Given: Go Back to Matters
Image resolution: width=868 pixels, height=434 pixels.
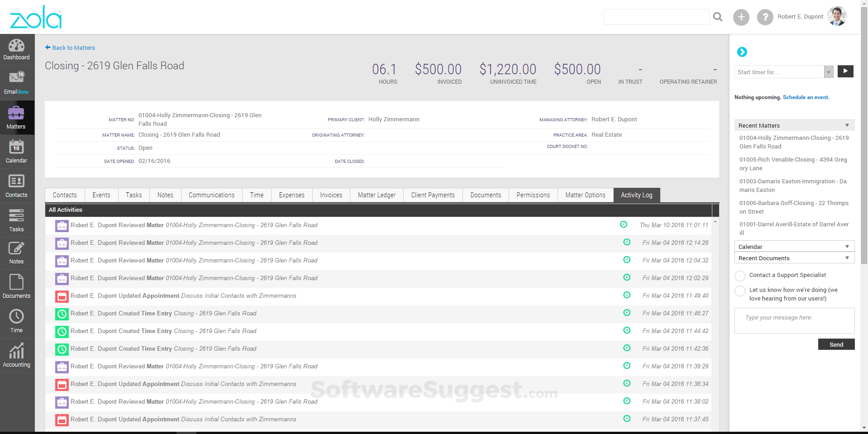Looking at the screenshot, I should tap(70, 48).
